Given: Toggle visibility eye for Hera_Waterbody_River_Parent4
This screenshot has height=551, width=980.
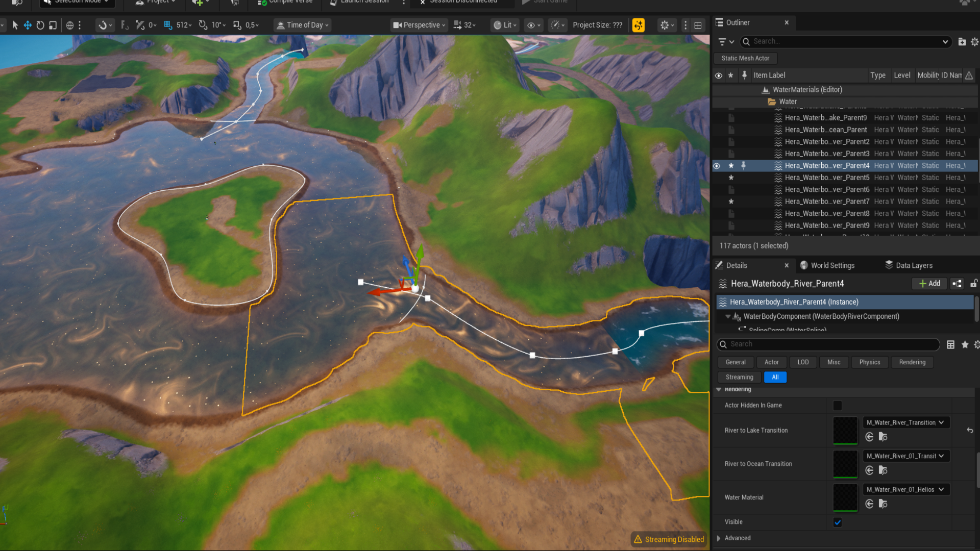Looking at the screenshot, I should click(x=717, y=166).
